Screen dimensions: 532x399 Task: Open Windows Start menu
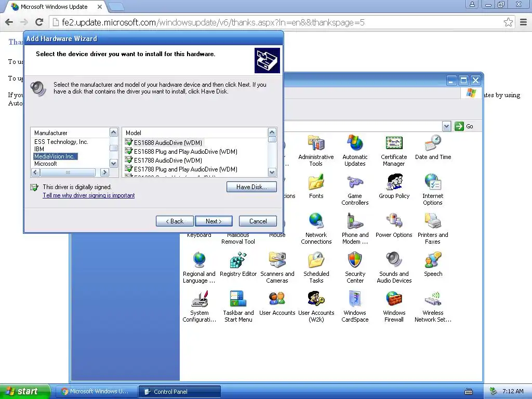point(25,391)
